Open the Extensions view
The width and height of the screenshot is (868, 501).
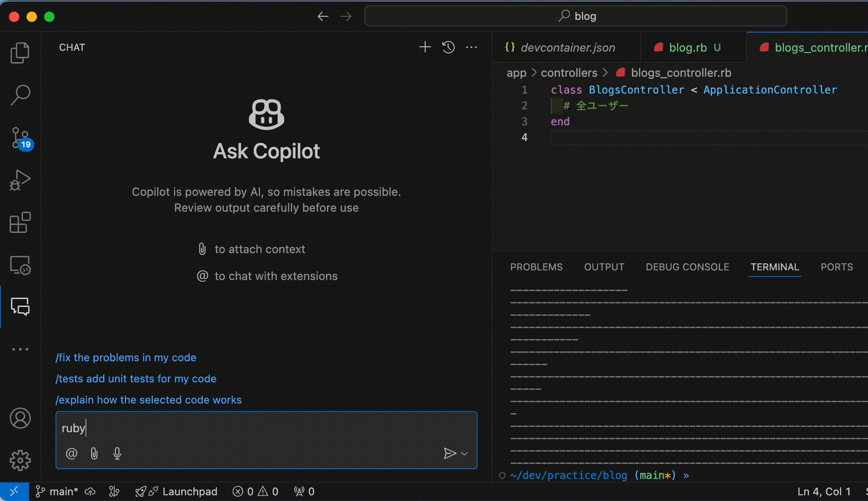(x=20, y=222)
